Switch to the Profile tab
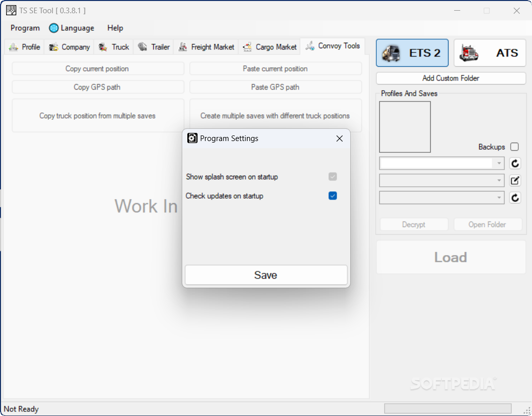This screenshot has height=416, width=532. pyautogui.click(x=24, y=47)
